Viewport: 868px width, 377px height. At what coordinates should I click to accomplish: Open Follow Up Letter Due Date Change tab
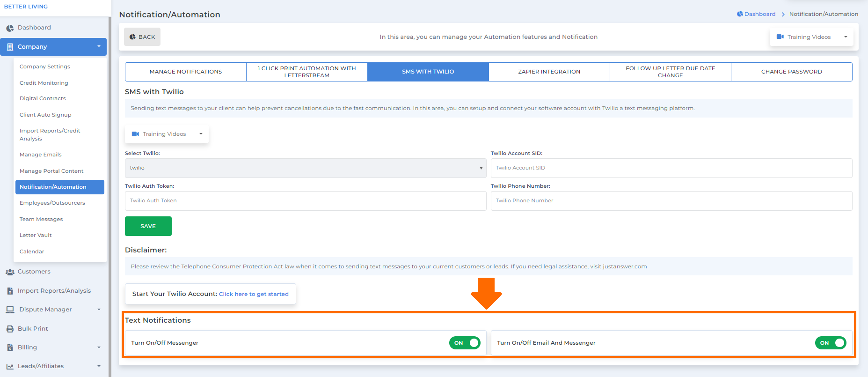pyautogui.click(x=671, y=72)
